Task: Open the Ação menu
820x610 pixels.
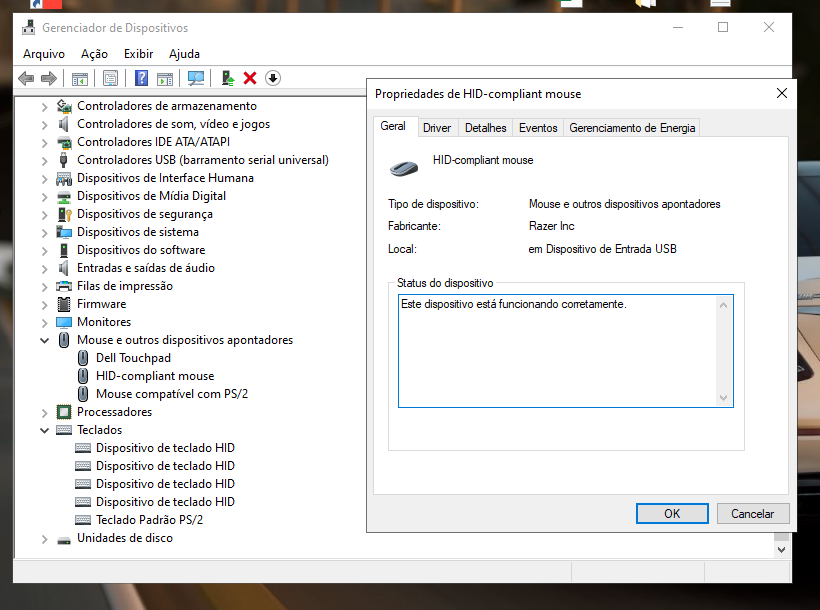Action: (94, 54)
